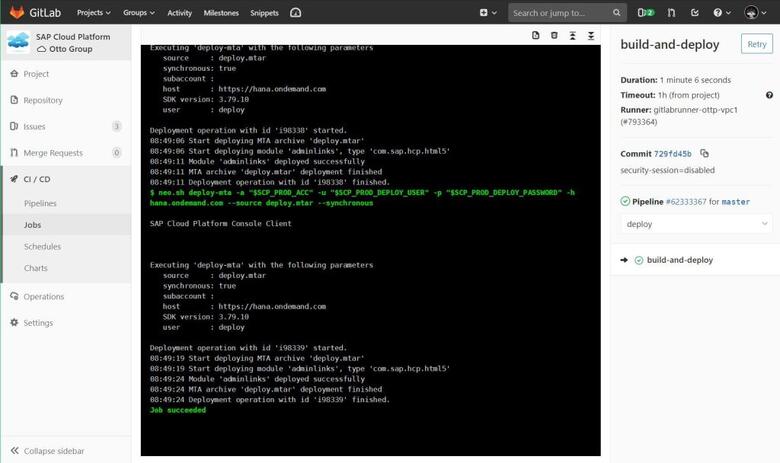
Task: Expand the Projects dropdown menu
Action: (93, 13)
